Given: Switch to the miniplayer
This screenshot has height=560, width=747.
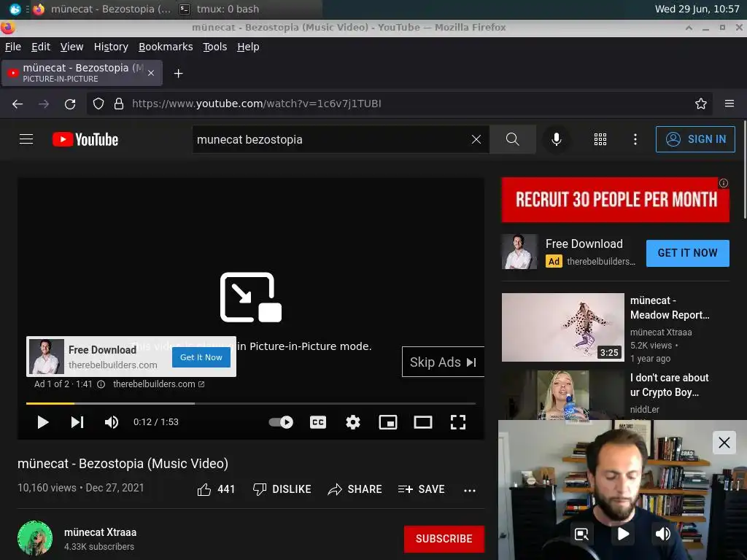Looking at the screenshot, I should (388, 422).
